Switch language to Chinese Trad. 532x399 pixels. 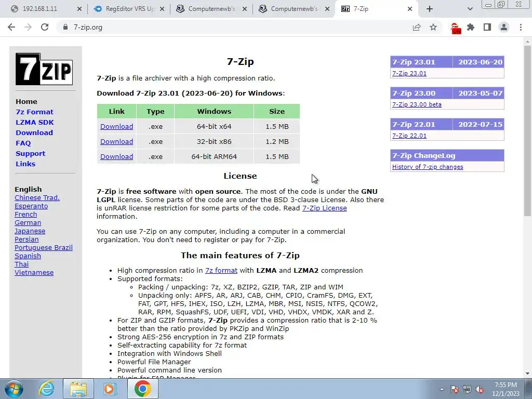(37, 198)
